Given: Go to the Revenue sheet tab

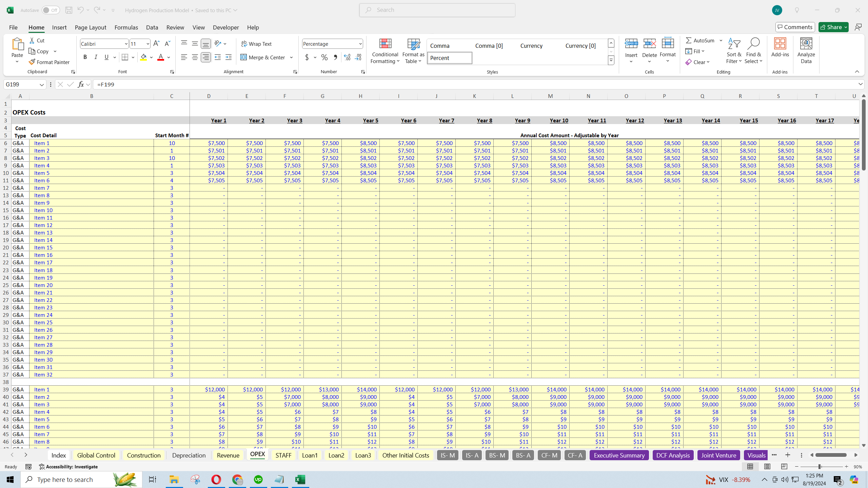Looking at the screenshot, I should [228, 455].
